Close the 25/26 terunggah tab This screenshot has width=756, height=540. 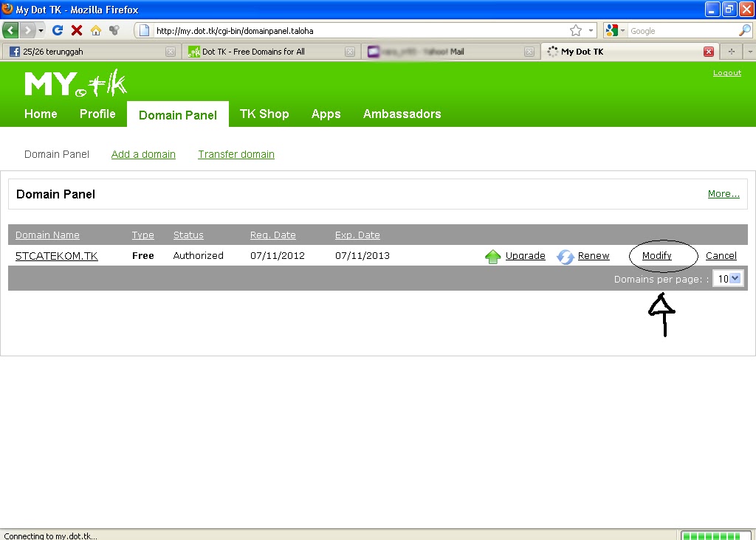coord(171,52)
